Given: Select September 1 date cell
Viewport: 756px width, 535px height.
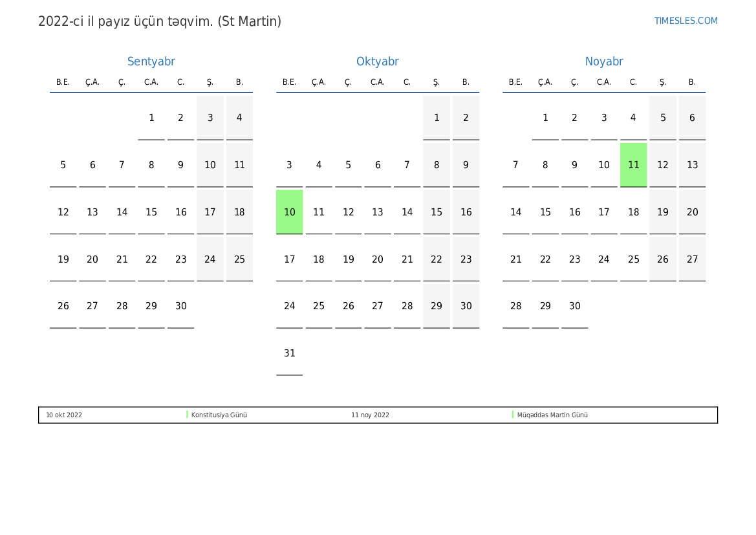Looking at the screenshot, I should click(151, 118).
